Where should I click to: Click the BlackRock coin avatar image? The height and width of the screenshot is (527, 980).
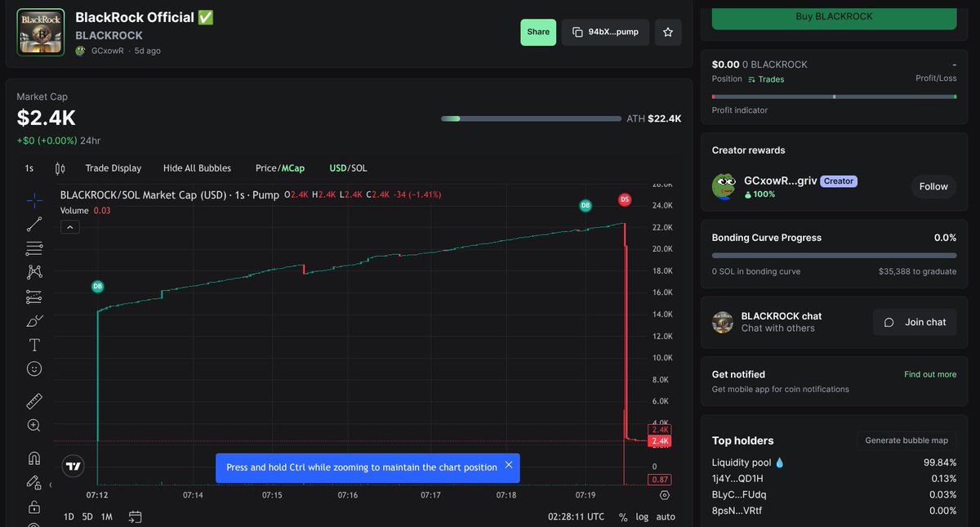point(41,32)
